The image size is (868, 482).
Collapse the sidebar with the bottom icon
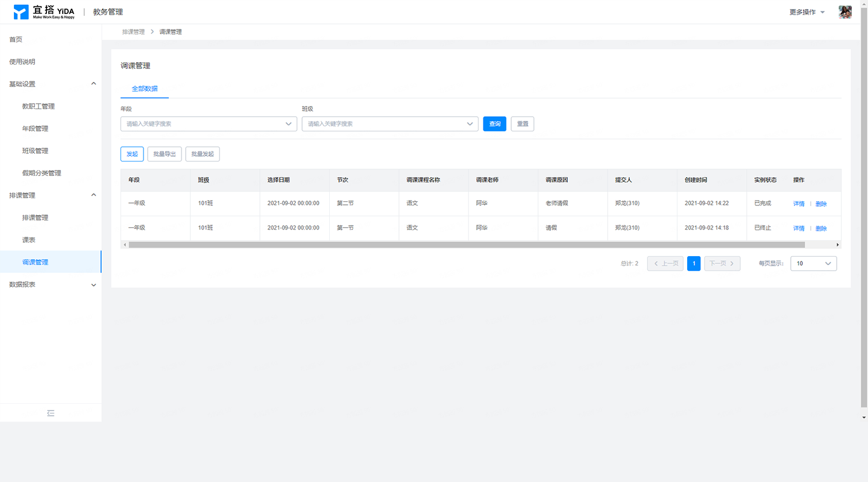click(51, 413)
